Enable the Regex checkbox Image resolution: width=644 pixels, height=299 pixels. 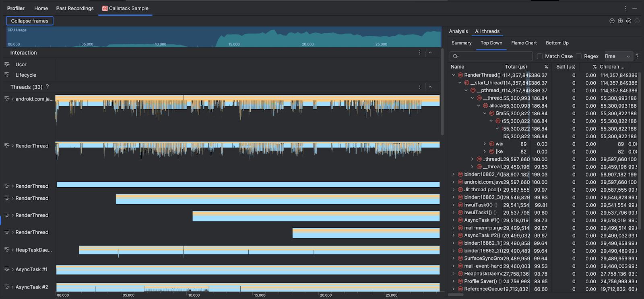(x=579, y=56)
